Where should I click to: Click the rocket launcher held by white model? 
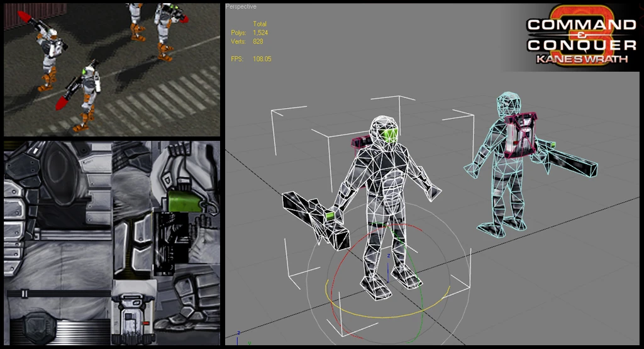pyautogui.click(x=316, y=221)
